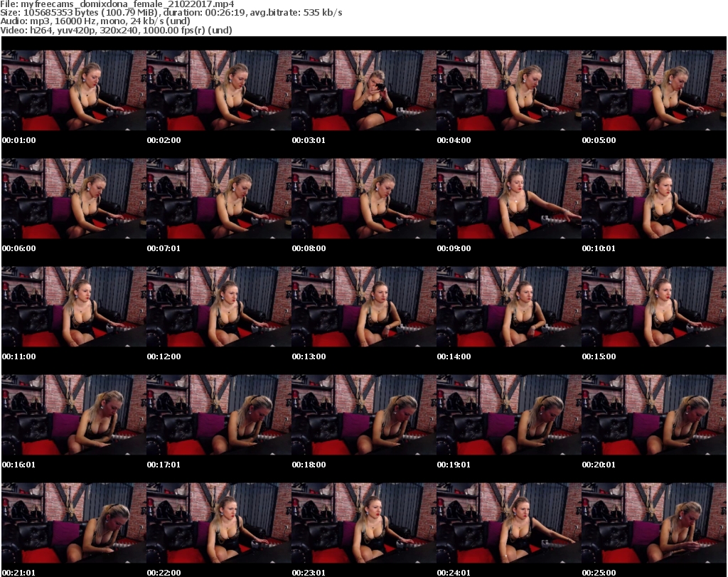Screen dimensions: 728x577
Task: Click the timestamp text 00:22:00
Action: [x=164, y=573]
